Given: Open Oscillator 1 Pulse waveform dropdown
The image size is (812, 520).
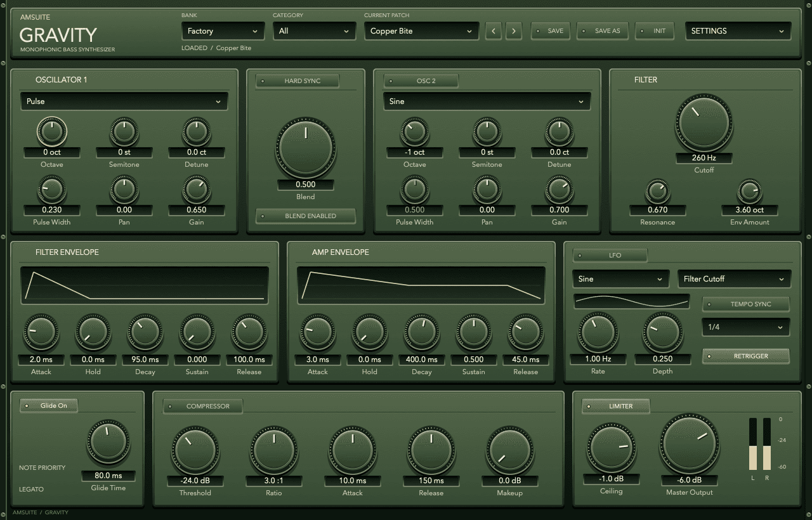Looking at the screenshot, I should click(x=124, y=101).
